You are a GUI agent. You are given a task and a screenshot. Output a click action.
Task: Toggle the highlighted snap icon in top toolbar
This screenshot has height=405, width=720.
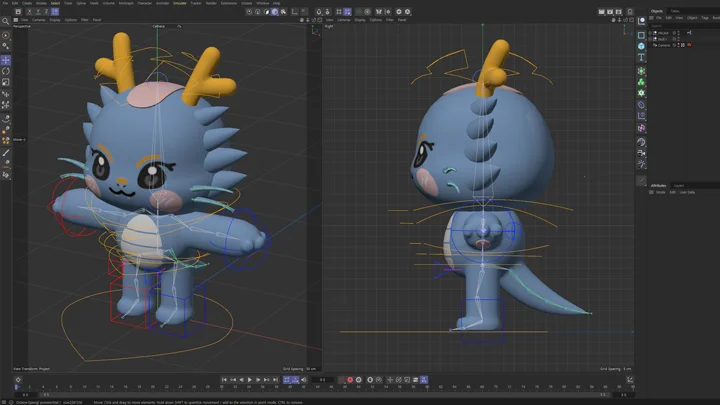348,12
